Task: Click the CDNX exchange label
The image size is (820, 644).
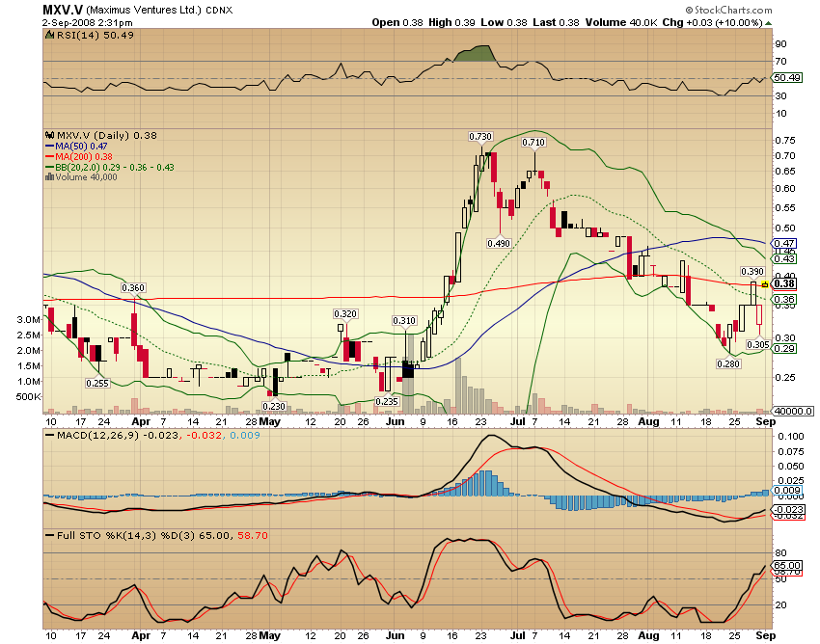Action: point(219,11)
